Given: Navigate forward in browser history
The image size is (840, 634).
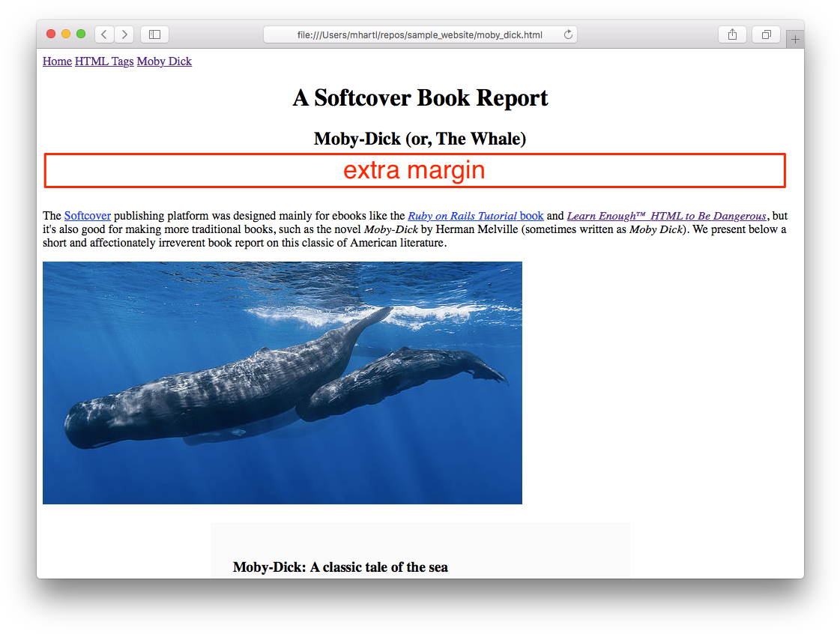Looking at the screenshot, I should (x=124, y=34).
